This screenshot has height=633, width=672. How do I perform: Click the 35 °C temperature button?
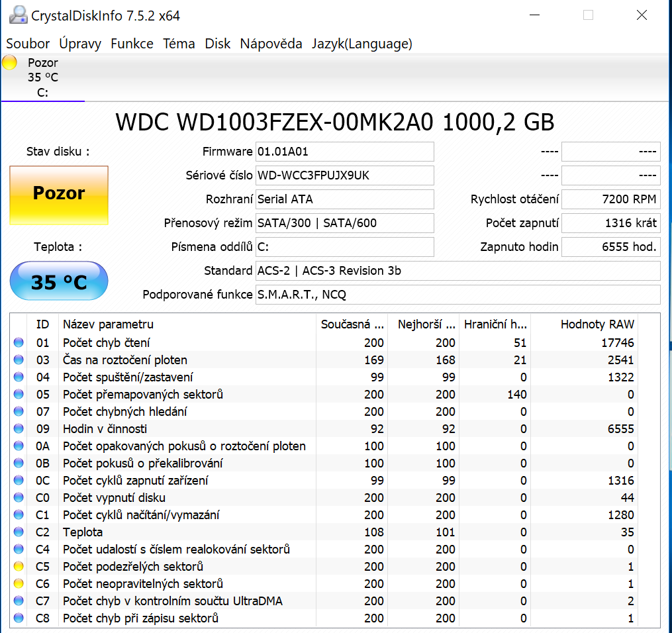pos(59,281)
